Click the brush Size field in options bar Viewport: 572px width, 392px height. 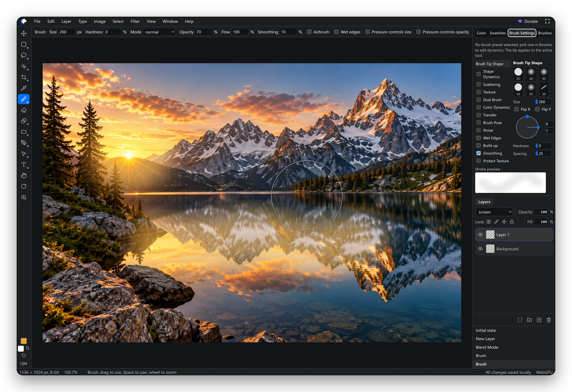pyautogui.click(x=67, y=32)
